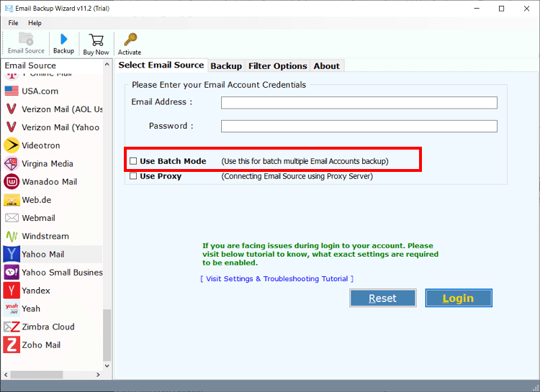
Task: Click the Backup play icon in toolbar
Action: point(63,39)
